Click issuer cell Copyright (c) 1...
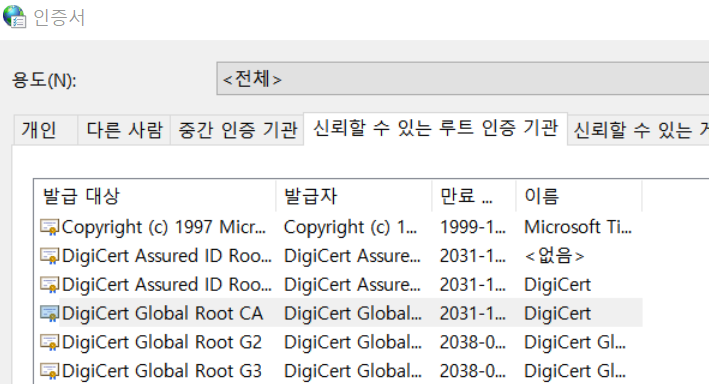The height and width of the screenshot is (384, 709). [350, 227]
